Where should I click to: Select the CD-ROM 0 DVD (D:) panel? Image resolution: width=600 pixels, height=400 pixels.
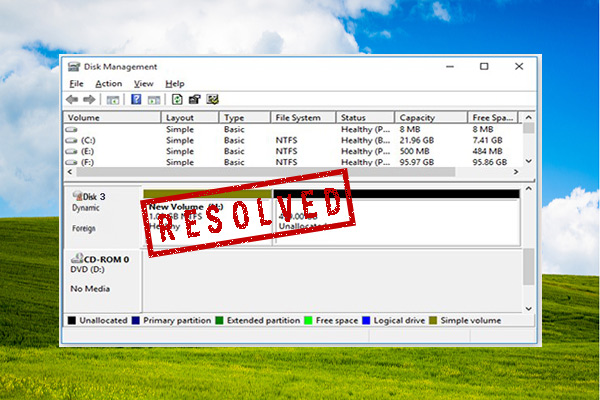tap(103, 281)
